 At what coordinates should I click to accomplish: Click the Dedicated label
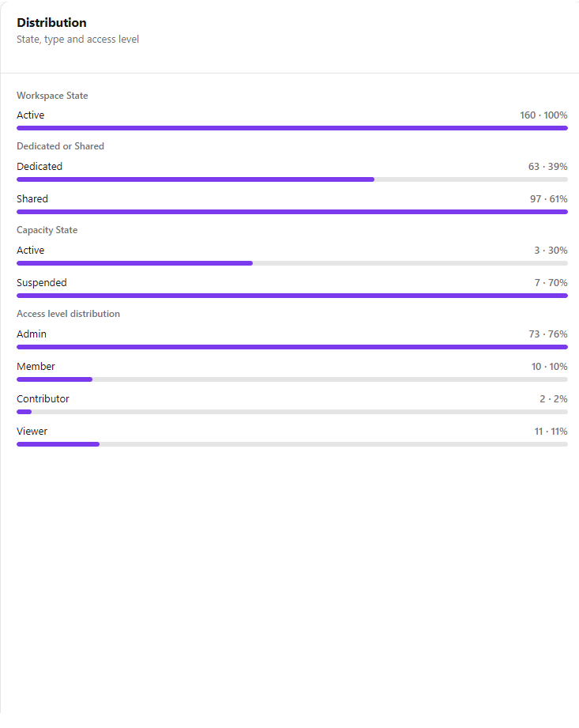pos(39,166)
